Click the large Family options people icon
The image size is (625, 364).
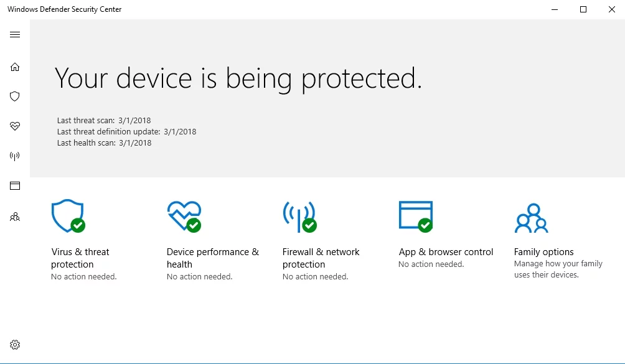[531, 218]
